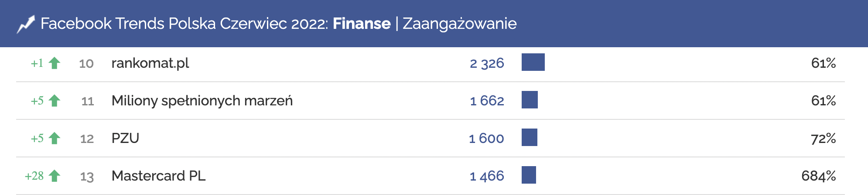Viewport: 868px width, 195px height.
Task: Click engagement value 2 326
Action: [487, 63]
